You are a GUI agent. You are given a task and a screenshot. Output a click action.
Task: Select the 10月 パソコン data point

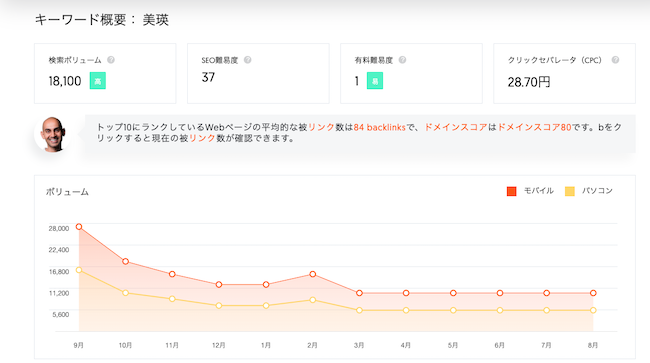[x=126, y=293]
